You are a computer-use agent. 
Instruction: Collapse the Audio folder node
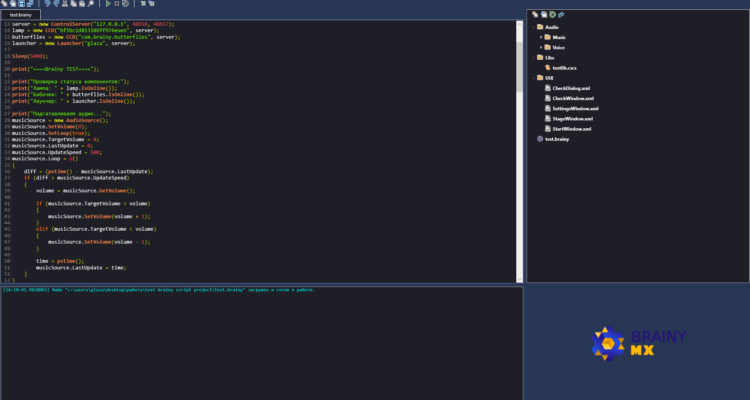click(x=534, y=27)
